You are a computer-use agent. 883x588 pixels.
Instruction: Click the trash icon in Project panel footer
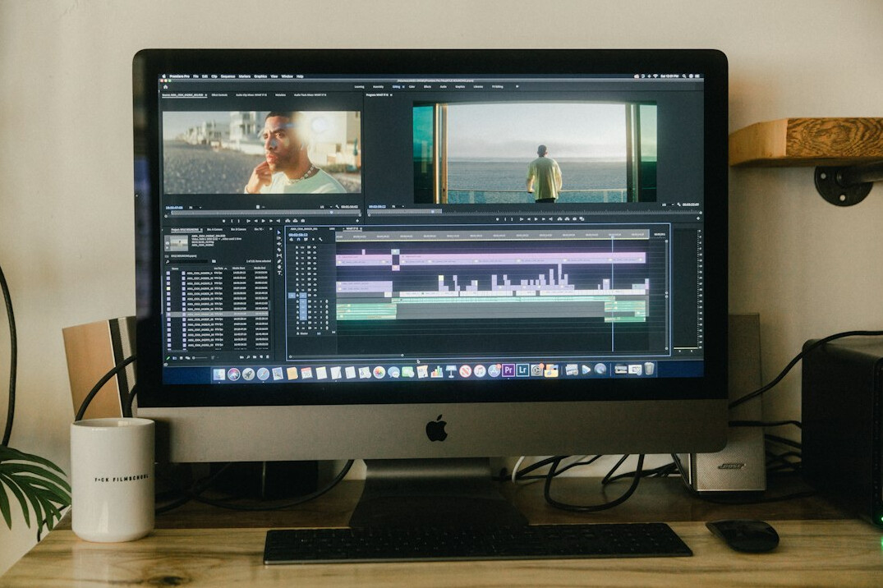click(x=268, y=357)
